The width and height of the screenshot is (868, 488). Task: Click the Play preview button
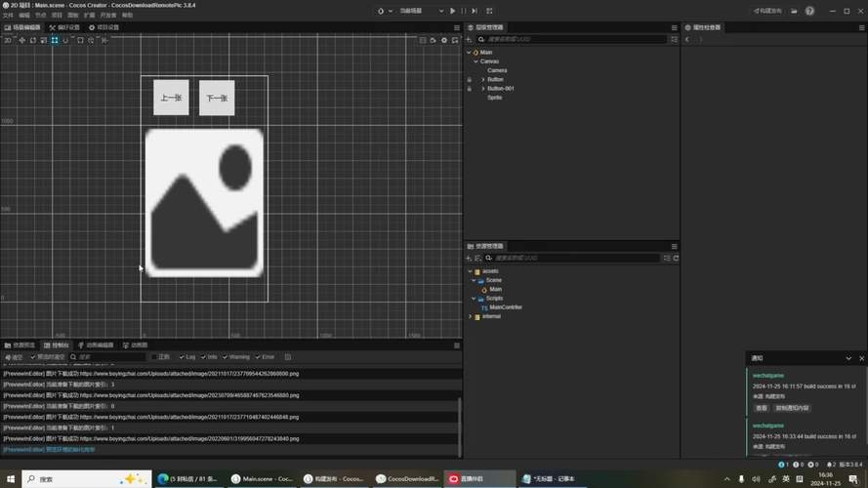click(x=452, y=11)
